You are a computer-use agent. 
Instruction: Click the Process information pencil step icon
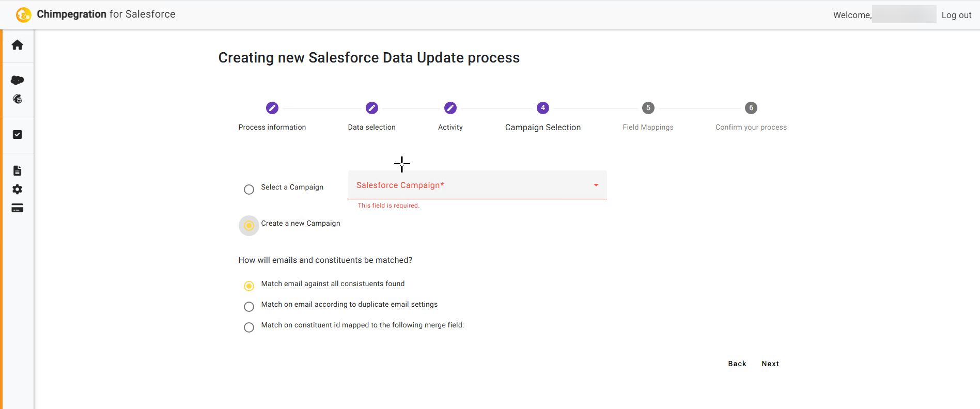click(x=272, y=108)
